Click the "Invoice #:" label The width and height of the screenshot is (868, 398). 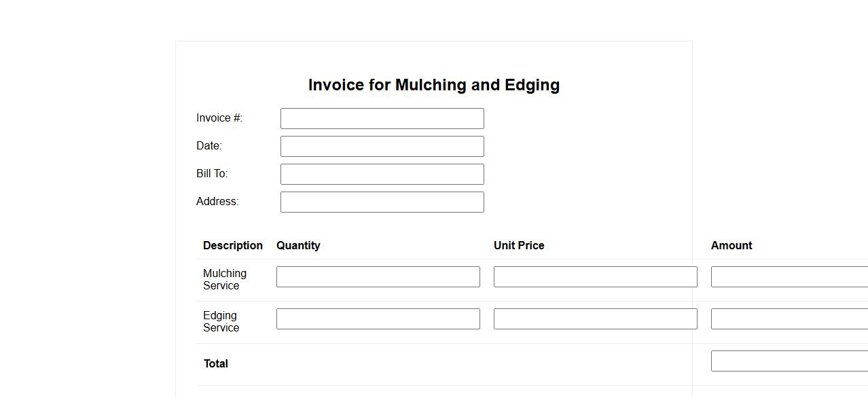(219, 118)
